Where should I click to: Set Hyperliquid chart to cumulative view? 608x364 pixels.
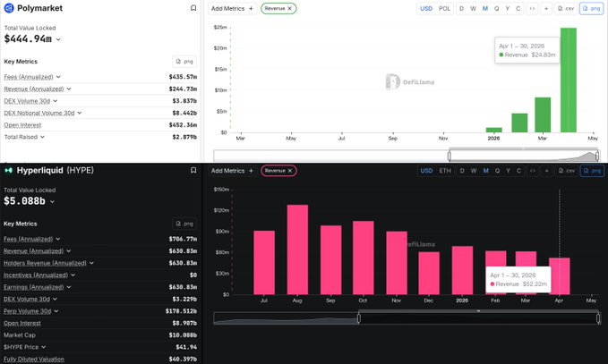coord(518,171)
